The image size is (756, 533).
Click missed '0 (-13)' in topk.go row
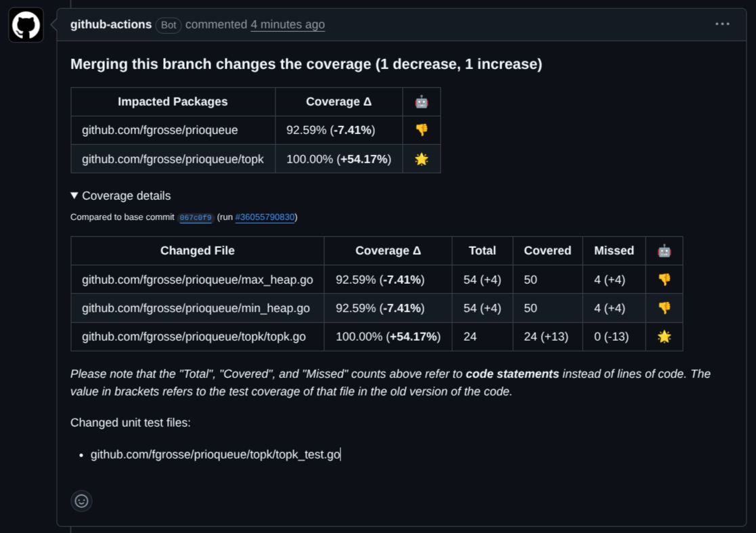point(611,337)
